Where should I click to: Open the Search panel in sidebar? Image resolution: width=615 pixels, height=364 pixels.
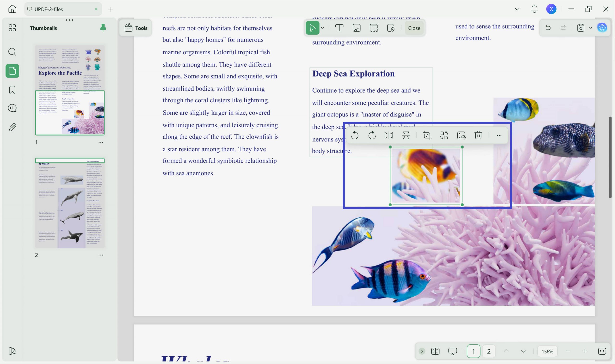pos(12,52)
